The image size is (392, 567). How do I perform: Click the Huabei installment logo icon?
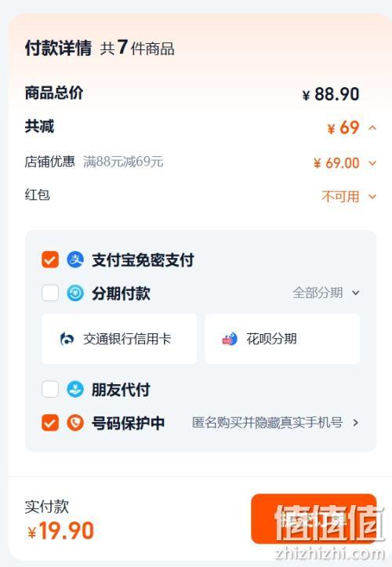(230, 339)
